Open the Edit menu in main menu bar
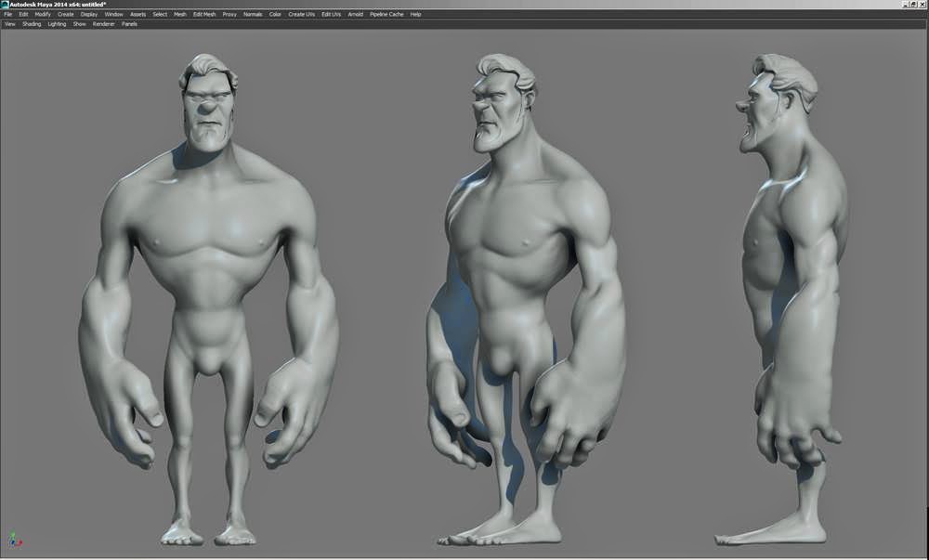This screenshot has width=929, height=560. click(24, 14)
